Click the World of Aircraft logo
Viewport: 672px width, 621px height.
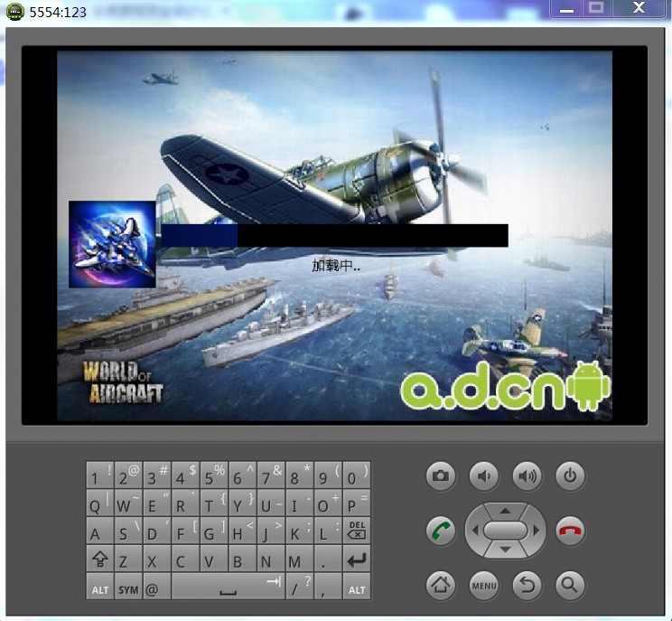click(123, 382)
